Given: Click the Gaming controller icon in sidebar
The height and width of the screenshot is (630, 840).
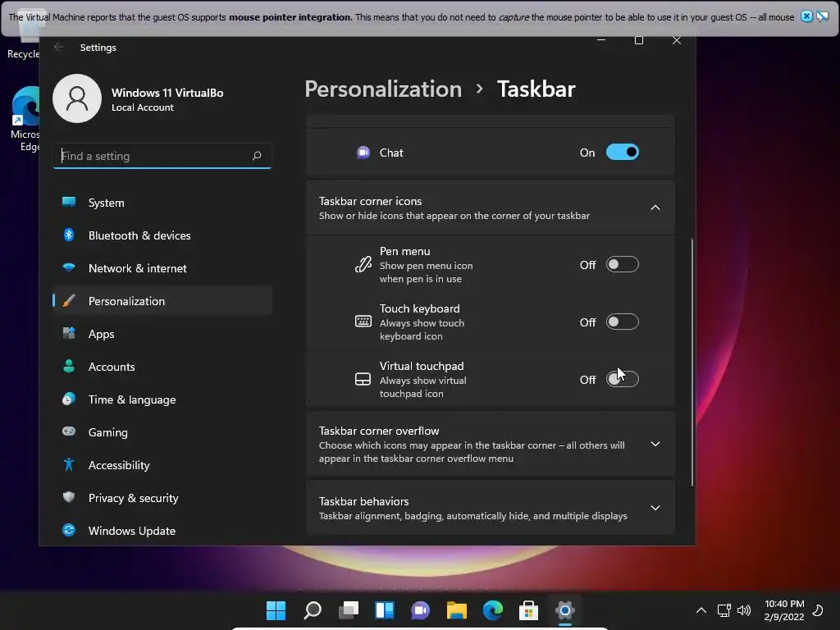Looking at the screenshot, I should (x=69, y=431).
